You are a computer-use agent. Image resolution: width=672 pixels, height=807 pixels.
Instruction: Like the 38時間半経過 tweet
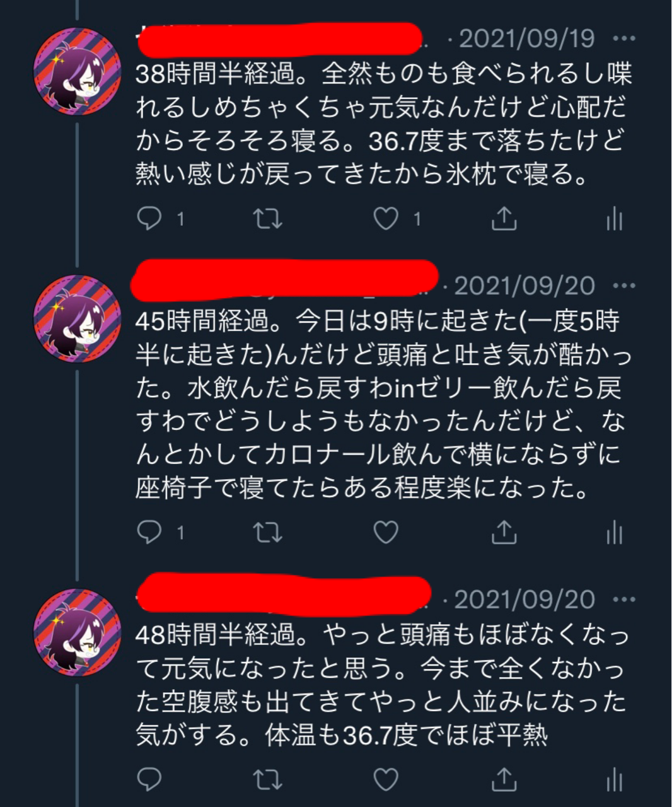[x=386, y=219]
